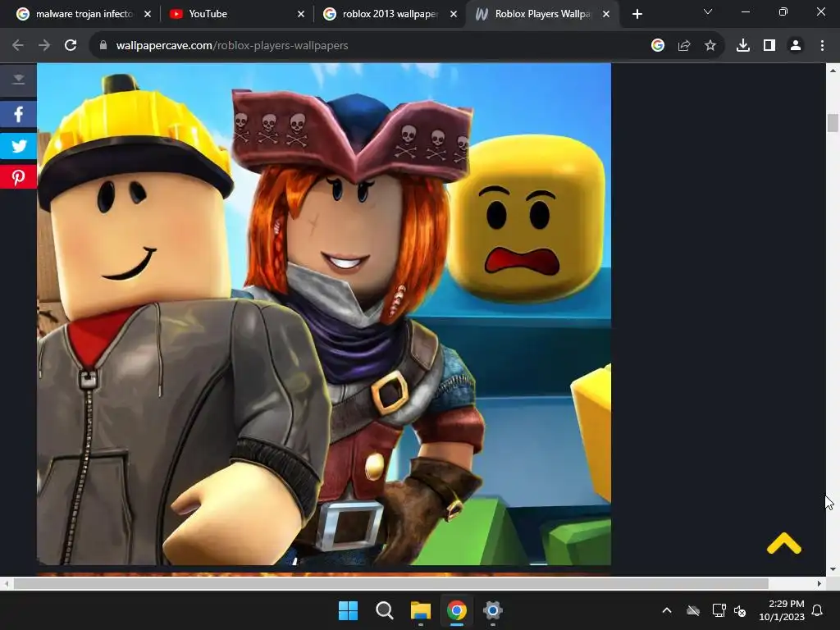Jump to top with yellow chevron button
This screenshot has width=840, height=630.
pos(783,543)
